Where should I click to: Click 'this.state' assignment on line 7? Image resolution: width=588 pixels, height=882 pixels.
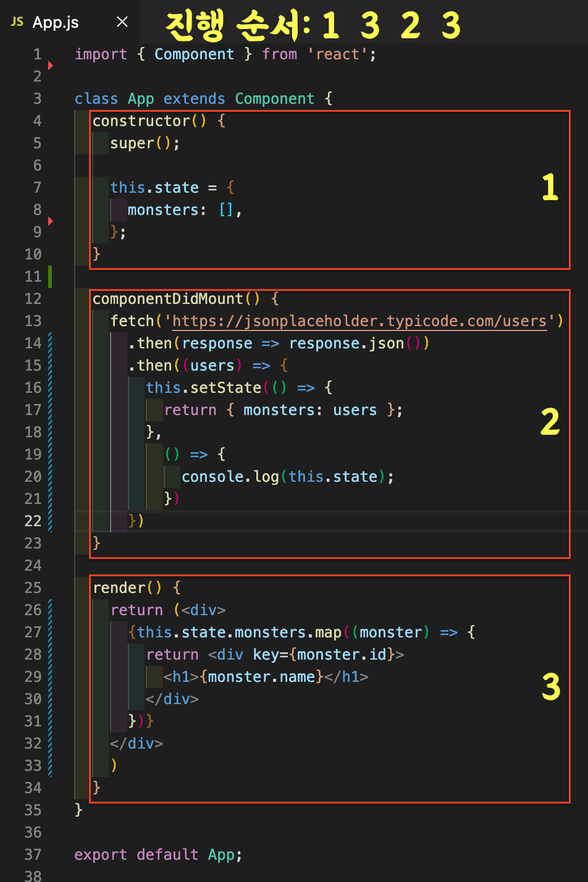[x=154, y=188]
